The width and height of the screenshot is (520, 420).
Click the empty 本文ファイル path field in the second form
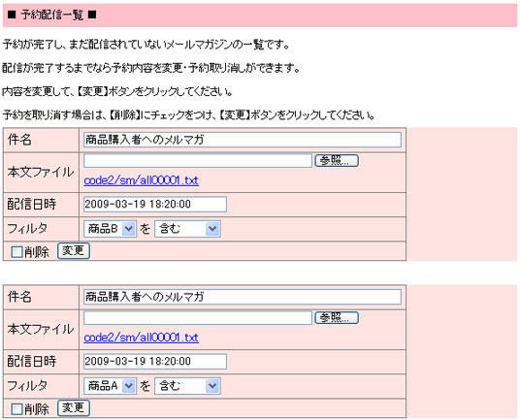click(198, 318)
